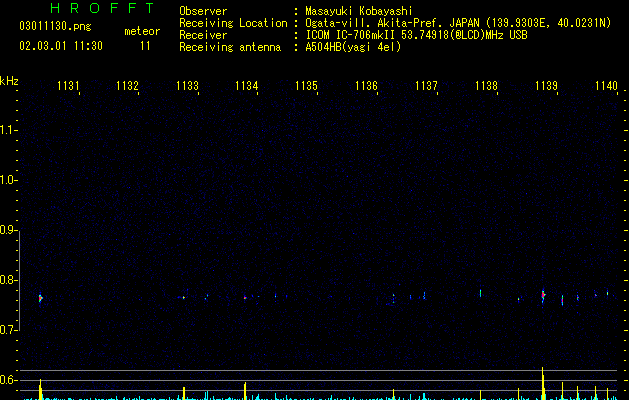This screenshot has height=400, width=629.
Task: Click time axis label 1138
Action: point(486,86)
